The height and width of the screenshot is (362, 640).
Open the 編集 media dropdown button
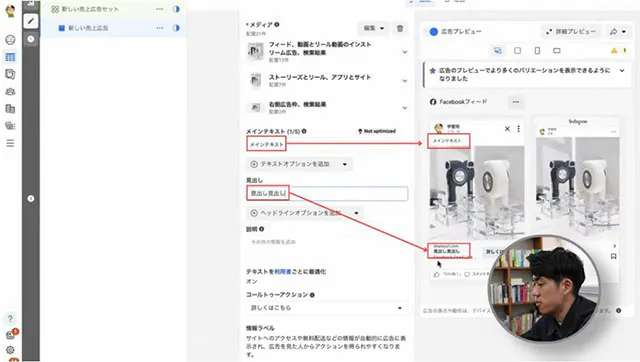coord(373,28)
